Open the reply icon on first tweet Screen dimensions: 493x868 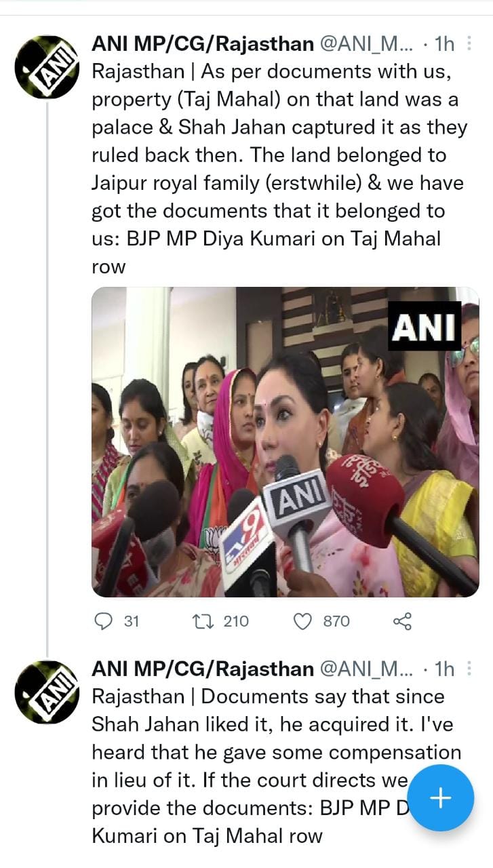[103, 620]
